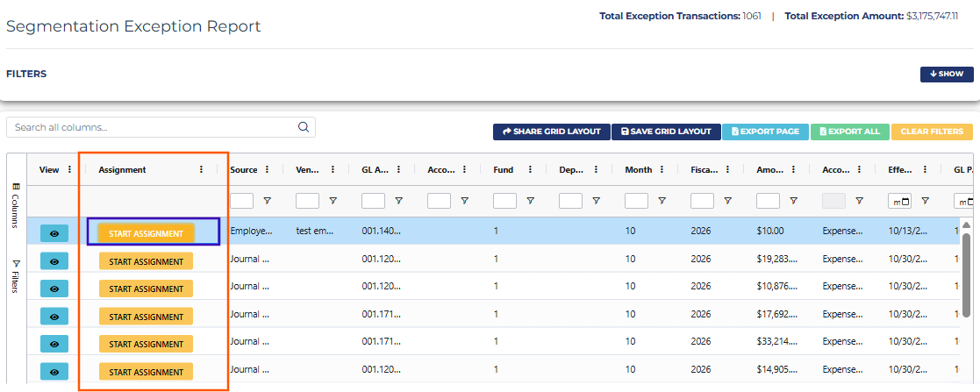Open the View column three-dot menu
The image size is (980, 392).
click(69, 169)
